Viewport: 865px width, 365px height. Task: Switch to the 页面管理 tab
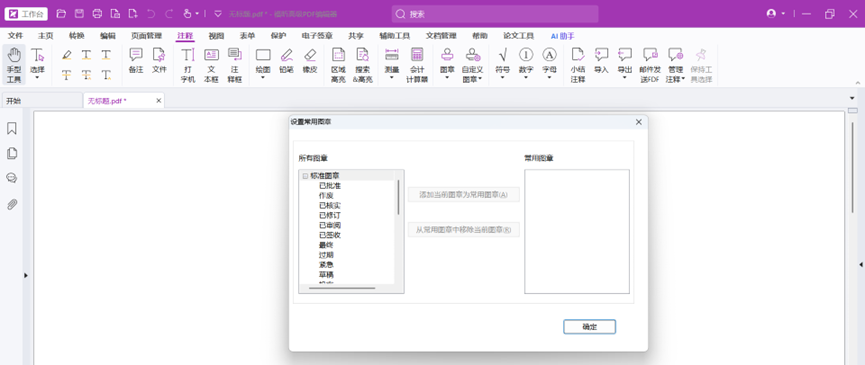click(146, 36)
